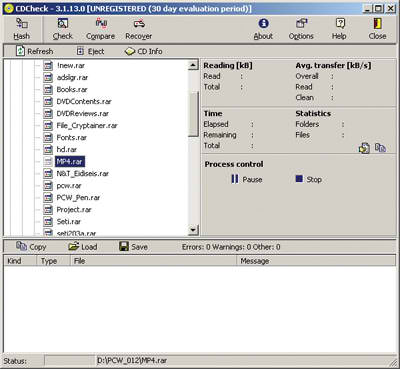This screenshot has height=369, width=400.
Task: Select !new.rar in the tree
Action: [x=71, y=66]
